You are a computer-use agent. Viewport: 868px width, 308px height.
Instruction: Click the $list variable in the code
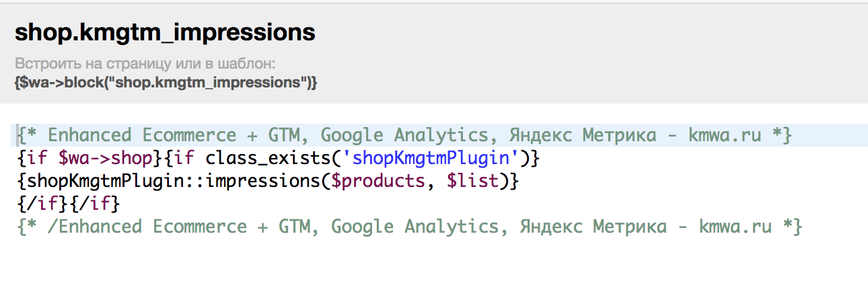[473, 182]
